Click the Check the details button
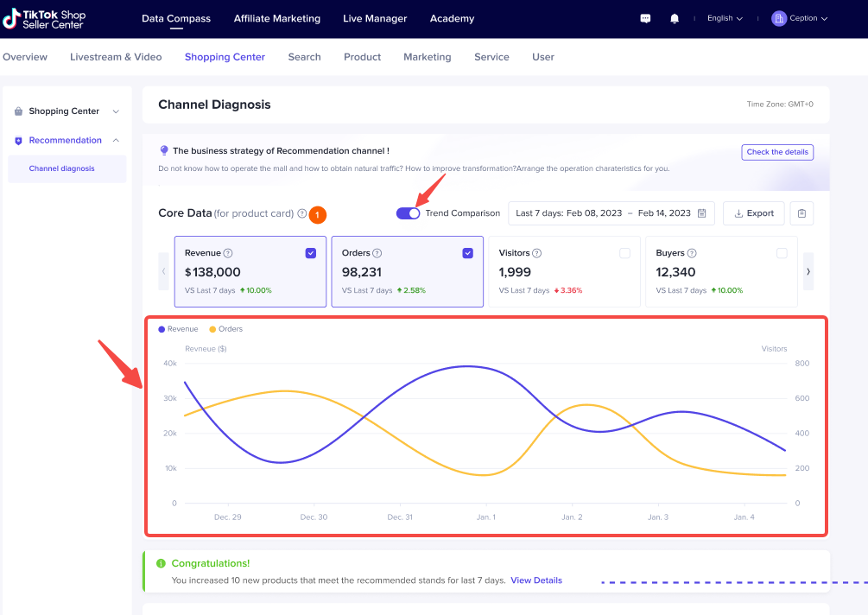This screenshot has width=868, height=615. pos(777,152)
